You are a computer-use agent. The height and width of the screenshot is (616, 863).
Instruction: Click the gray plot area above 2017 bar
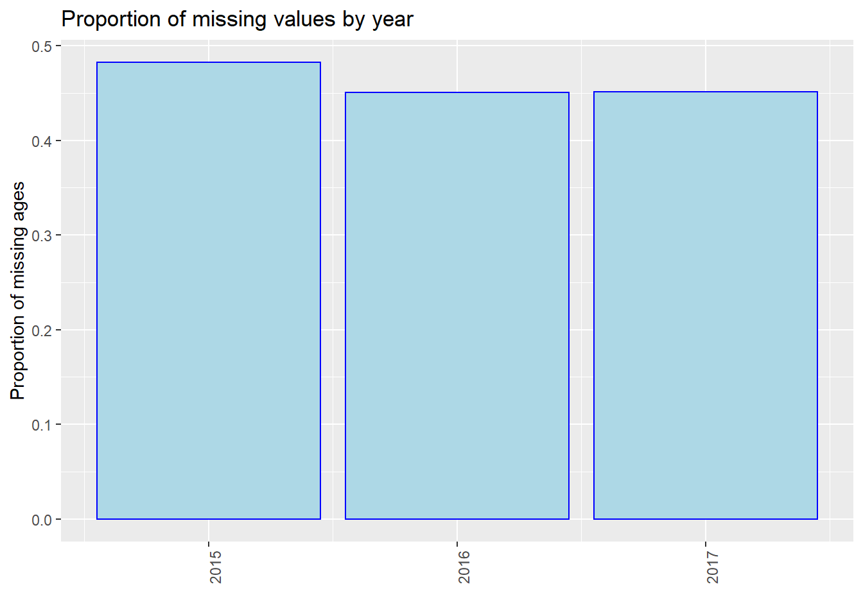pyautogui.click(x=706, y=67)
